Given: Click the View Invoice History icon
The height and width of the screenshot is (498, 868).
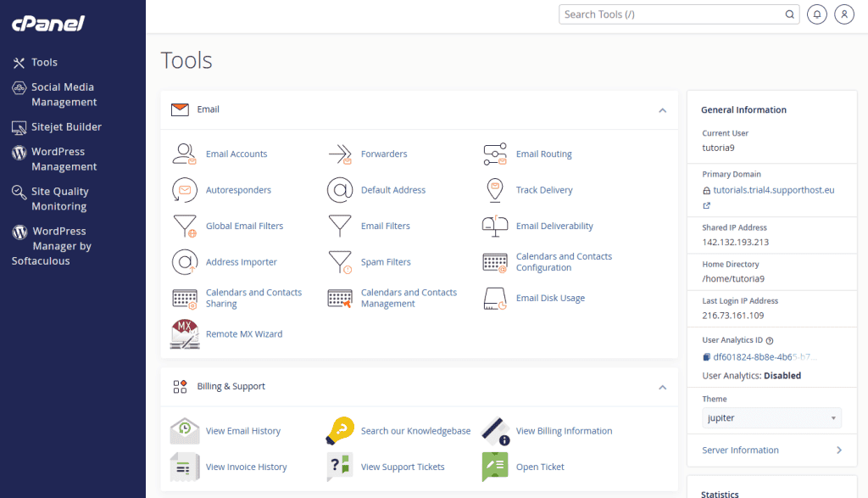Looking at the screenshot, I should coord(184,467).
